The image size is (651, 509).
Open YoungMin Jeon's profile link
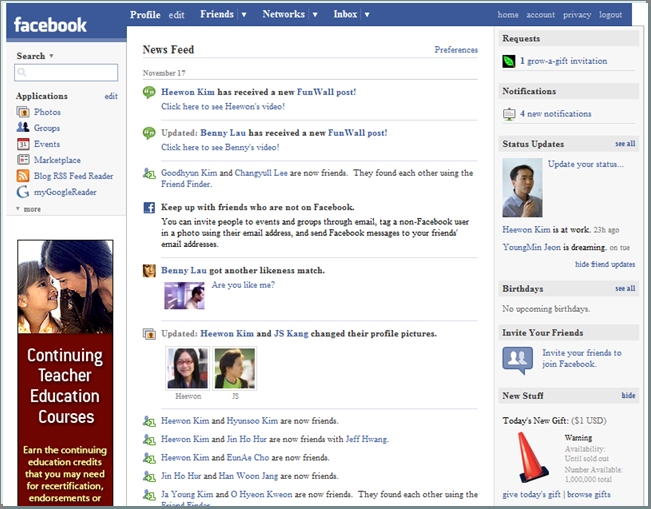click(x=531, y=247)
